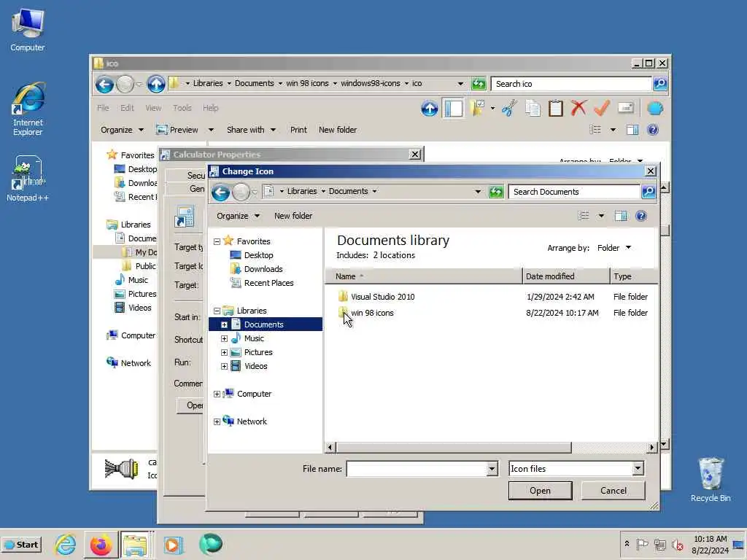Expand the Pictures tree node

tap(224, 352)
